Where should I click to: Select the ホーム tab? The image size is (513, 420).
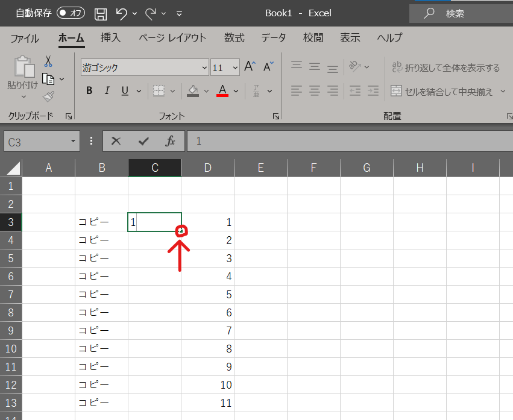pyautogui.click(x=71, y=38)
